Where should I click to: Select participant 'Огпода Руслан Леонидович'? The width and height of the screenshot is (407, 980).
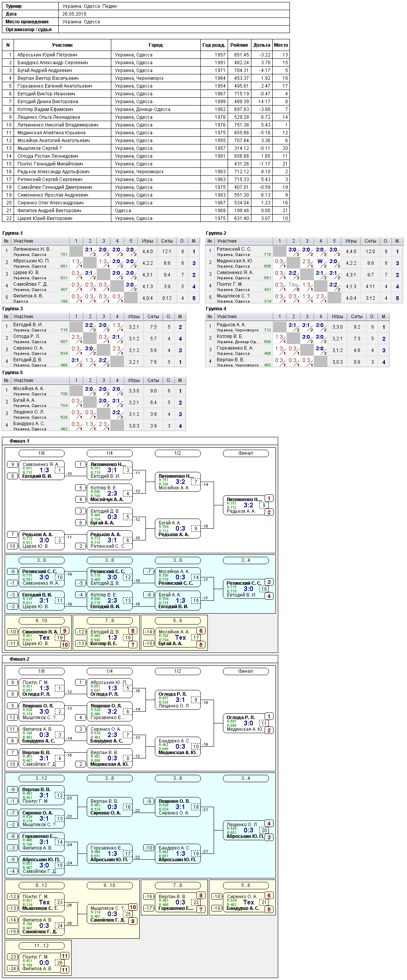point(48,156)
